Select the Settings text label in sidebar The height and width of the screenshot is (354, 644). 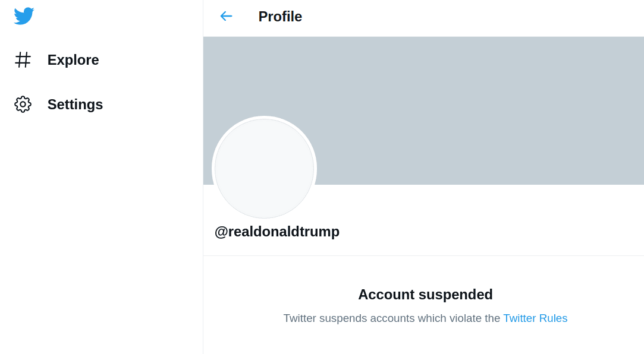click(75, 105)
